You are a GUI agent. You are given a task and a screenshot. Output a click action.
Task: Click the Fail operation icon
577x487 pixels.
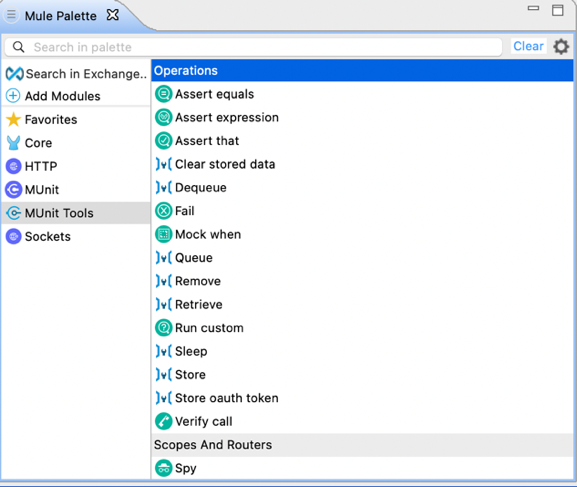click(x=163, y=211)
